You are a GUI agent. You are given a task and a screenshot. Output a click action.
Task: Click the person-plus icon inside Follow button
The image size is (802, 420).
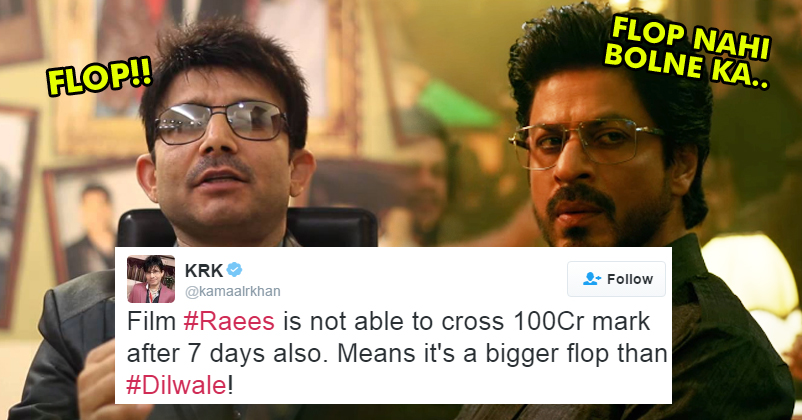click(x=592, y=279)
